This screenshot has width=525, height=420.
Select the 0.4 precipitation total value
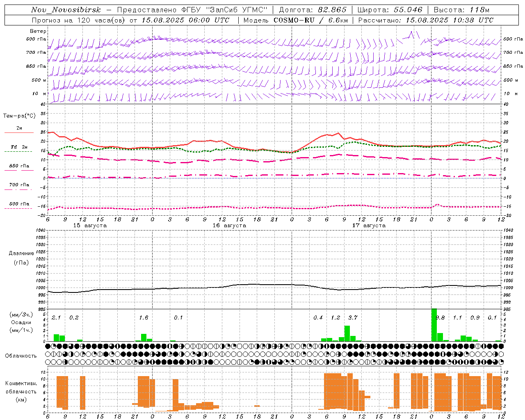click(x=318, y=317)
